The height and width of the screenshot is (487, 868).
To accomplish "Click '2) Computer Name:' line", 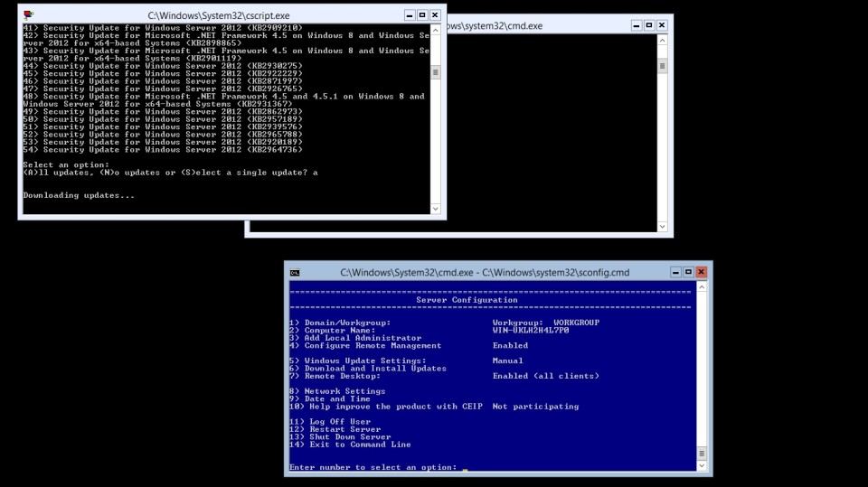I will coord(332,331).
